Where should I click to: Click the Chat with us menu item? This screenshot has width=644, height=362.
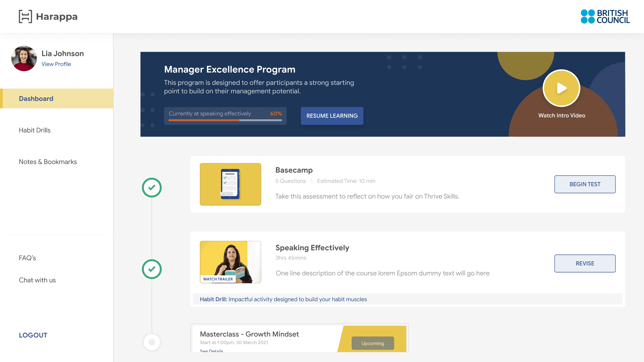click(x=37, y=280)
